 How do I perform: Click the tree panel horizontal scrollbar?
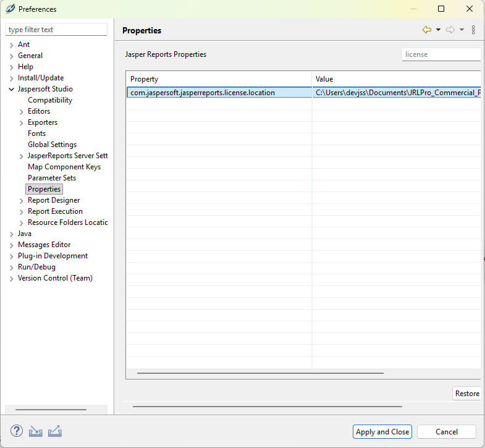(51, 409)
